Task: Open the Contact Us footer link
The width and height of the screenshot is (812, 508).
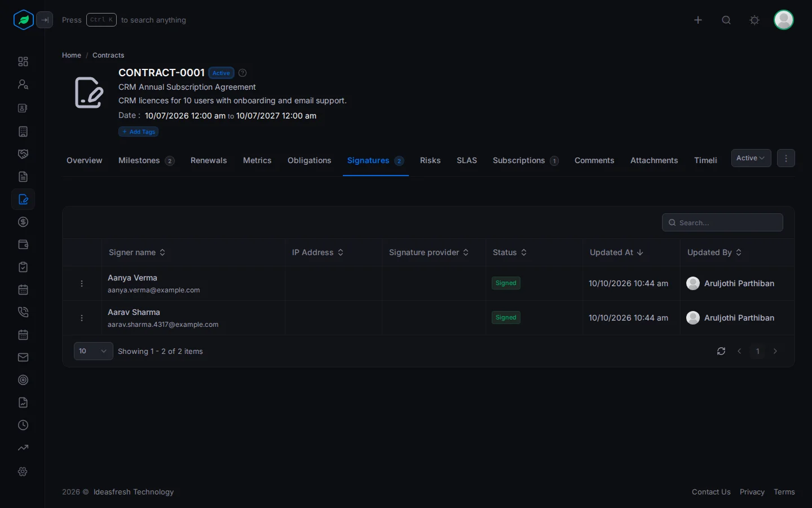Action: (711, 492)
